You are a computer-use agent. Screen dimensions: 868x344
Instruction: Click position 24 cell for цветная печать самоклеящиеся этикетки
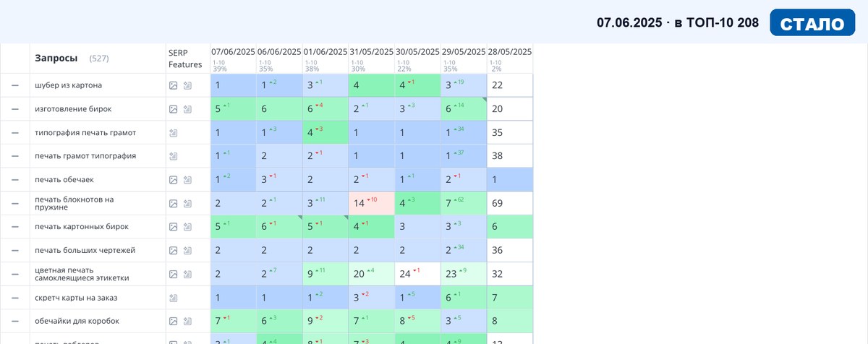418,274
